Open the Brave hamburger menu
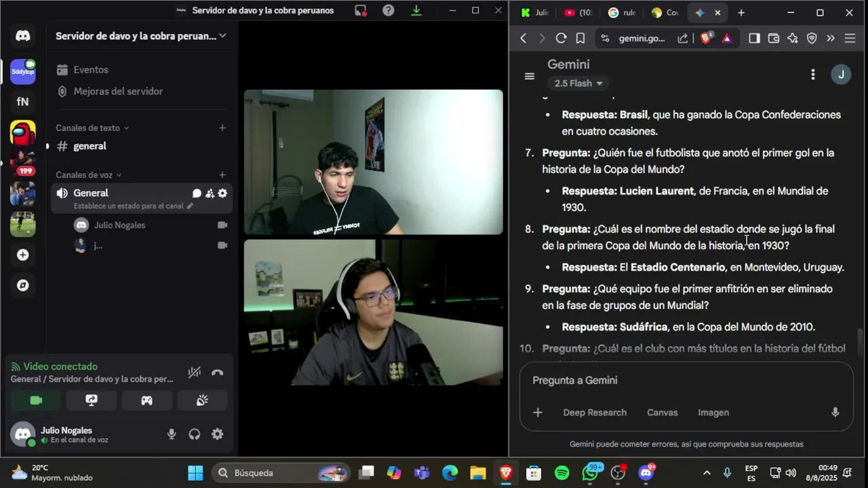 [x=850, y=39]
